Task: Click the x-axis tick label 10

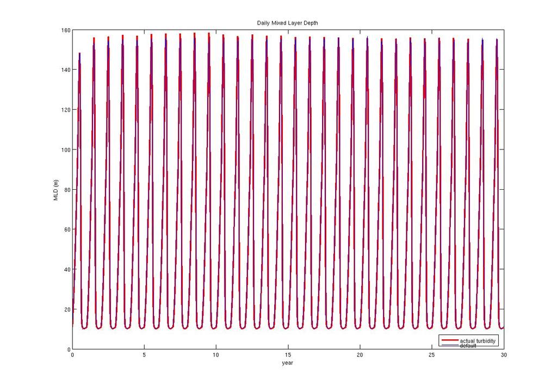Action: click(x=216, y=355)
